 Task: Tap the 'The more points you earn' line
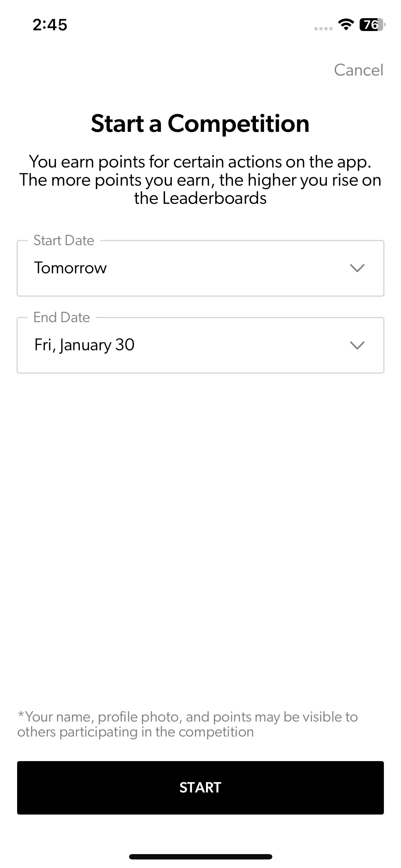pyautogui.click(x=200, y=180)
